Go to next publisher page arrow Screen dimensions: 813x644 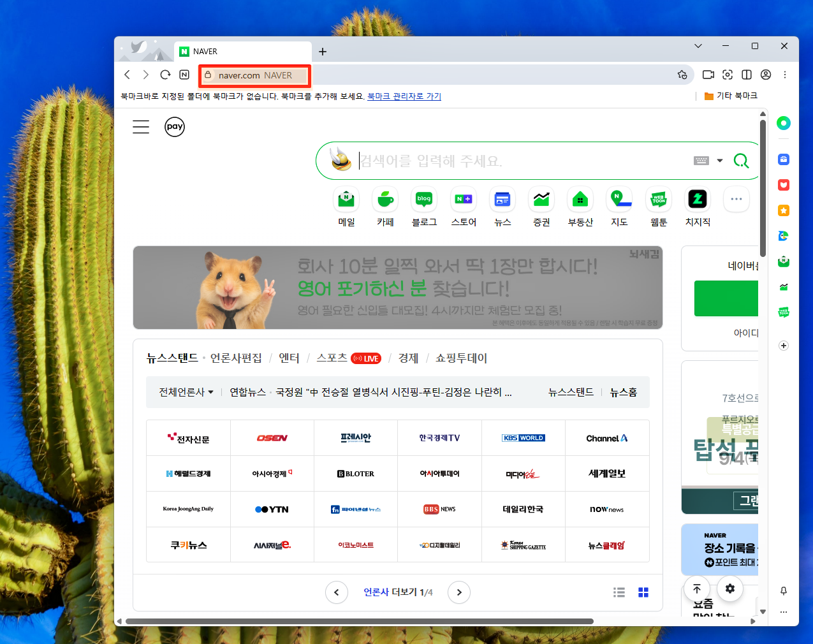459,592
